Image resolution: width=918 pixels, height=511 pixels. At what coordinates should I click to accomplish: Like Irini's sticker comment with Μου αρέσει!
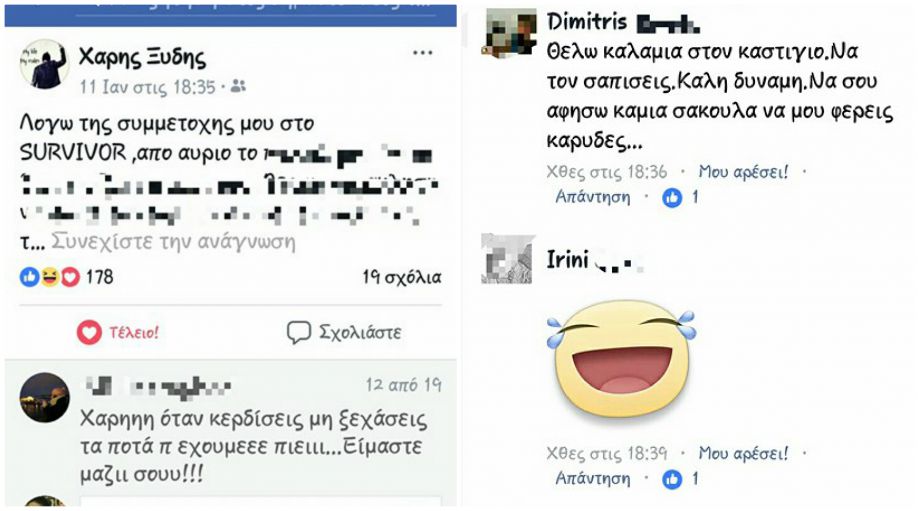(744, 453)
